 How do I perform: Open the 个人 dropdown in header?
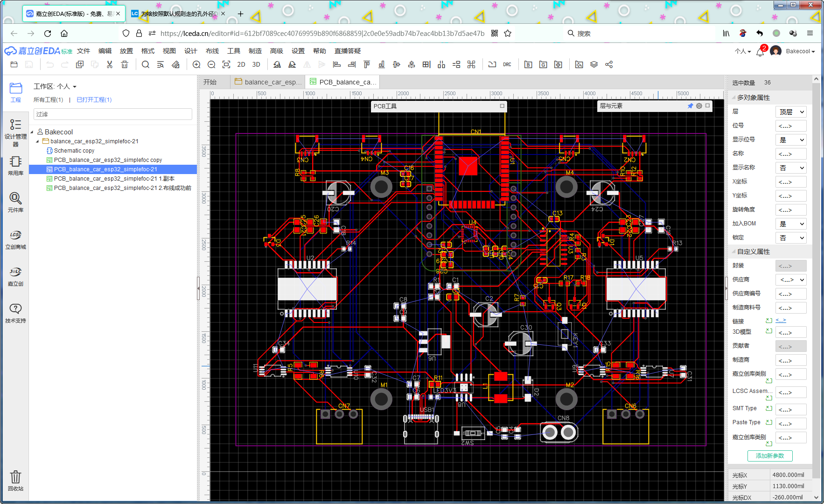[743, 51]
